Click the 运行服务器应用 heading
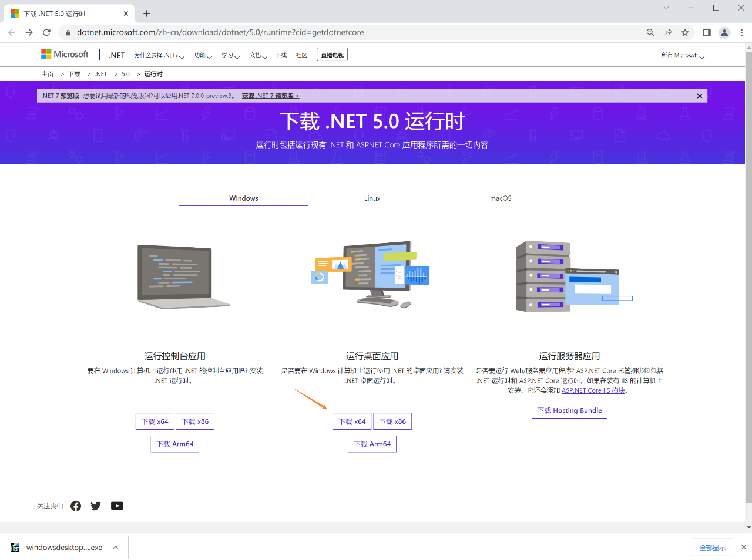 coord(570,356)
